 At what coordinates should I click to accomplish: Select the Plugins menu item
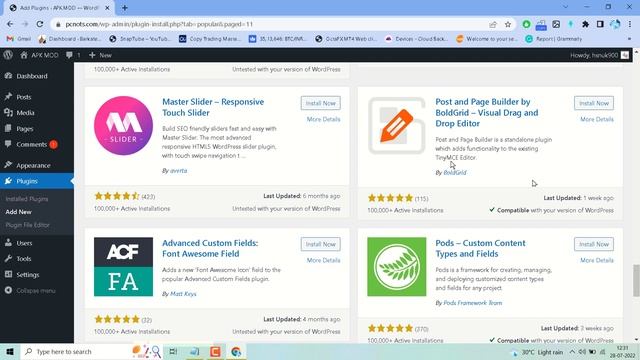pos(37,181)
